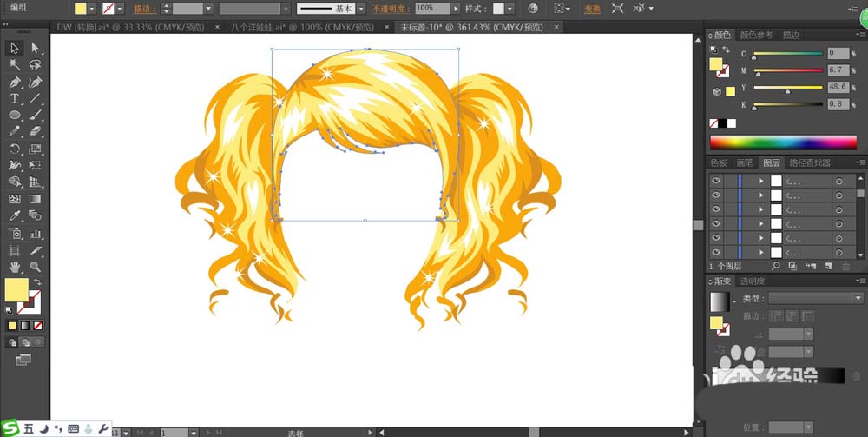This screenshot has width=868, height=437.
Task: Select the Paintbrush tool
Action: click(36, 116)
